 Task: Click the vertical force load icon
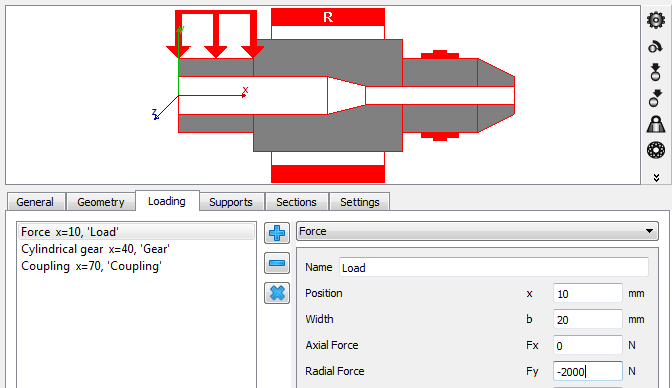[x=656, y=72]
